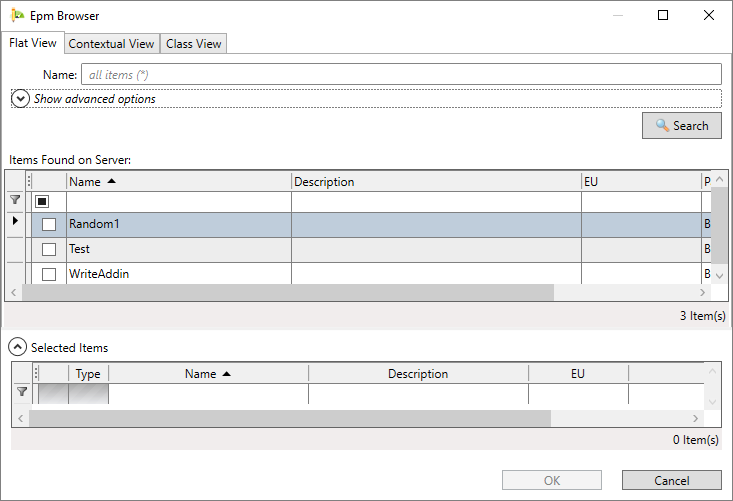Viewport: 733px width, 501px height.
Task: Click the filter funnel icon in Items Found grid
Action: point(15,201)
